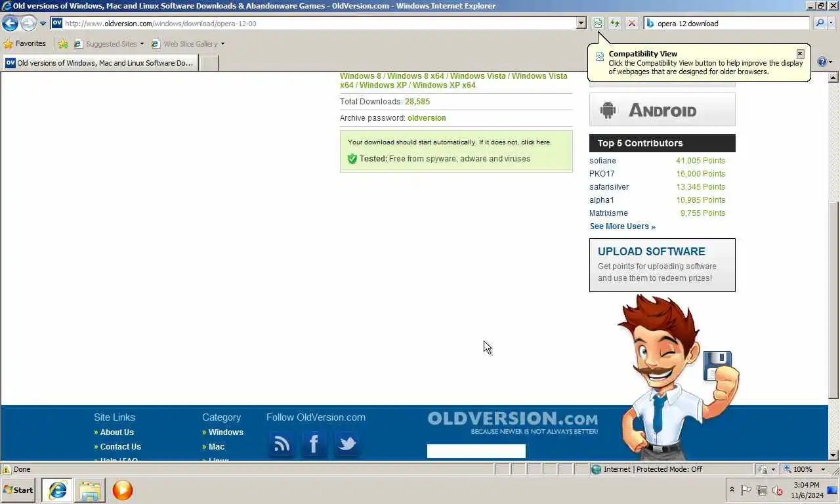Viewport: 840px width, 504px height.
Task: Close the Compatibility View tooltip
Action: pyautogui.click(x=800, y=54)
